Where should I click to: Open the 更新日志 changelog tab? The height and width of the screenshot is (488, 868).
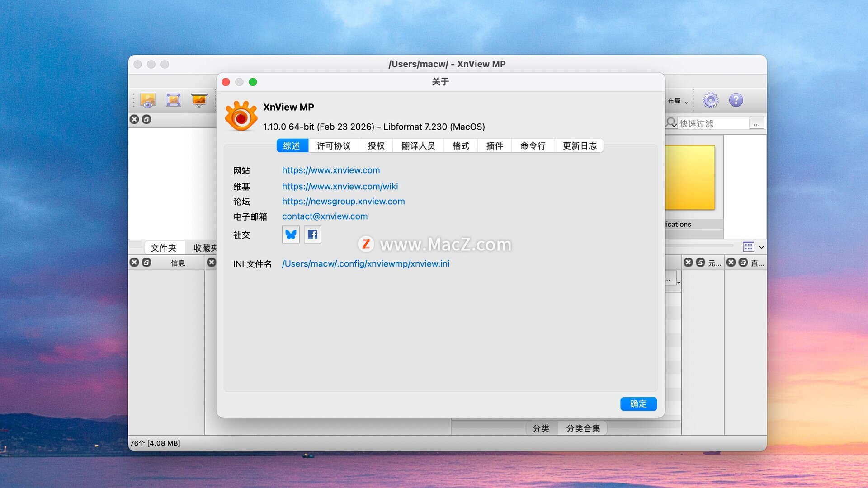(579, 145)
